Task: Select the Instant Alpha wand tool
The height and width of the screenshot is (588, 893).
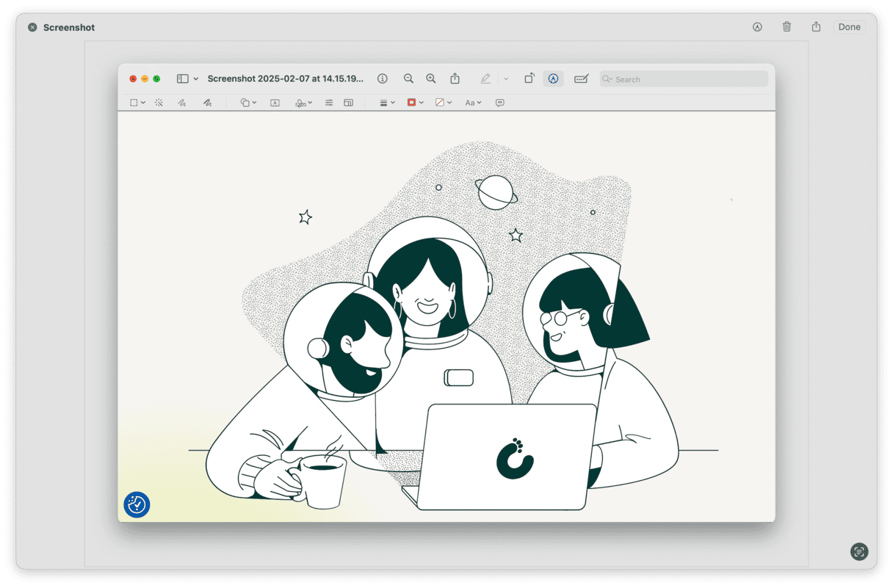Action: (159, 103)
